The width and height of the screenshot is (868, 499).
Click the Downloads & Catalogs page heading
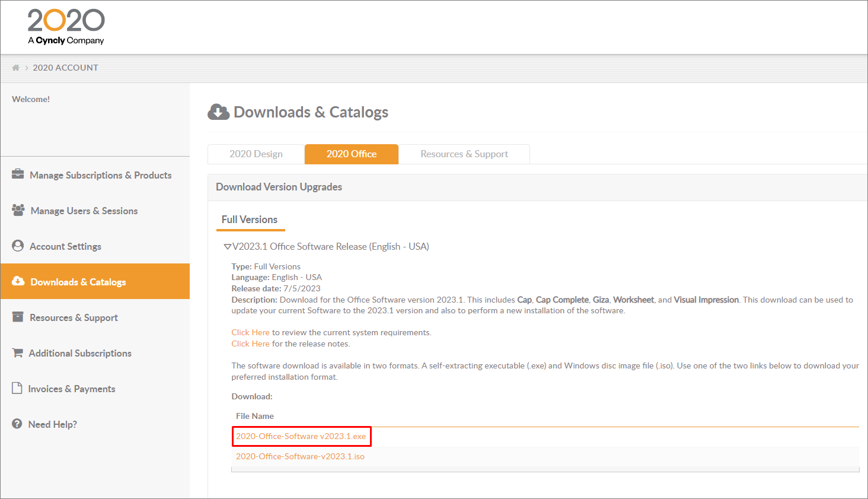pyautogui.click(x=311, y=112)
